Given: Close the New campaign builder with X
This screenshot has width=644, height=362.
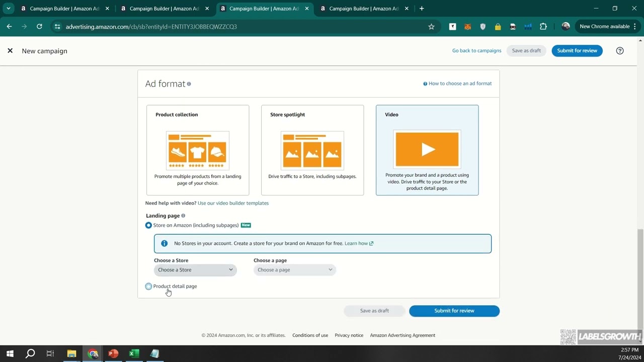Looking at the screenshot, I should pyautogui.click(x=10, y=51).
